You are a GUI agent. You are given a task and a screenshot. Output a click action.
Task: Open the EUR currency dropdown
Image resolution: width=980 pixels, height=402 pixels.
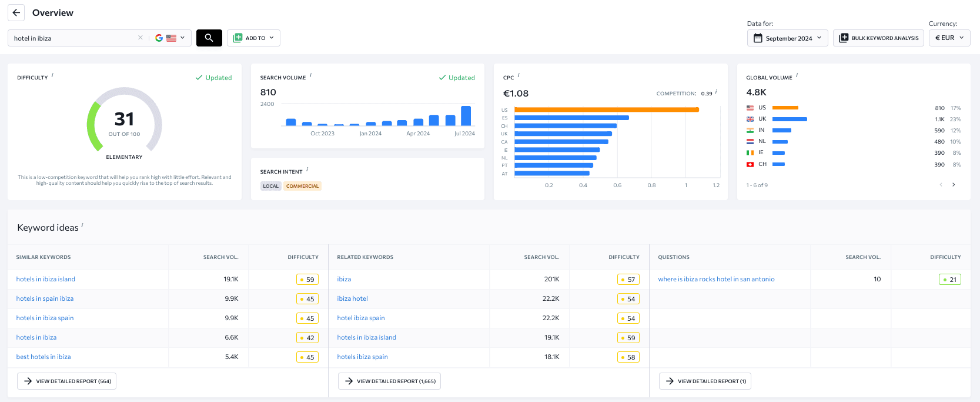(x=949, y=38)
